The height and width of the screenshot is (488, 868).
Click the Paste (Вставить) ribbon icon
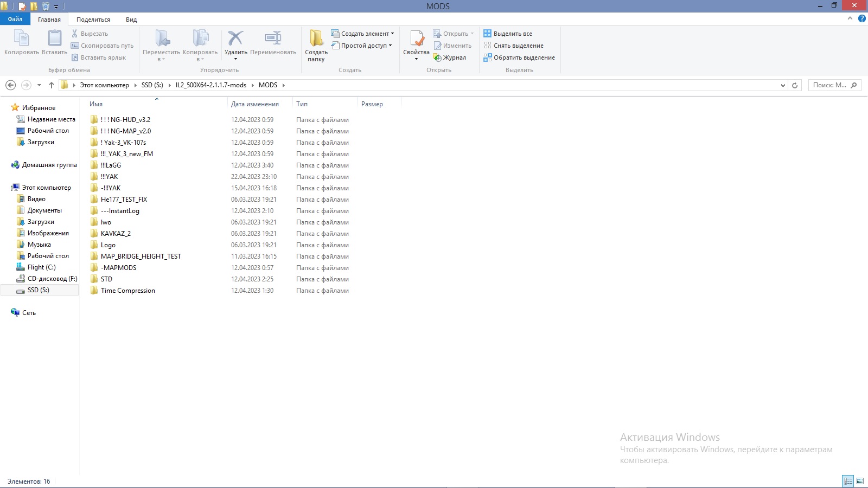(55, 38)
